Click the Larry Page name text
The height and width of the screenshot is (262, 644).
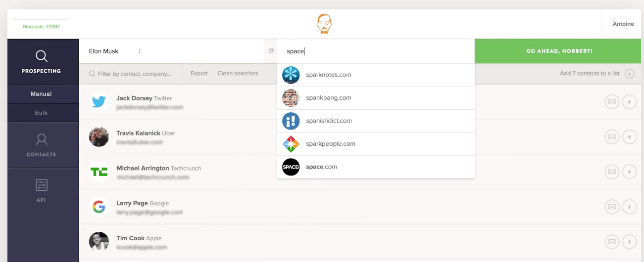132,203
